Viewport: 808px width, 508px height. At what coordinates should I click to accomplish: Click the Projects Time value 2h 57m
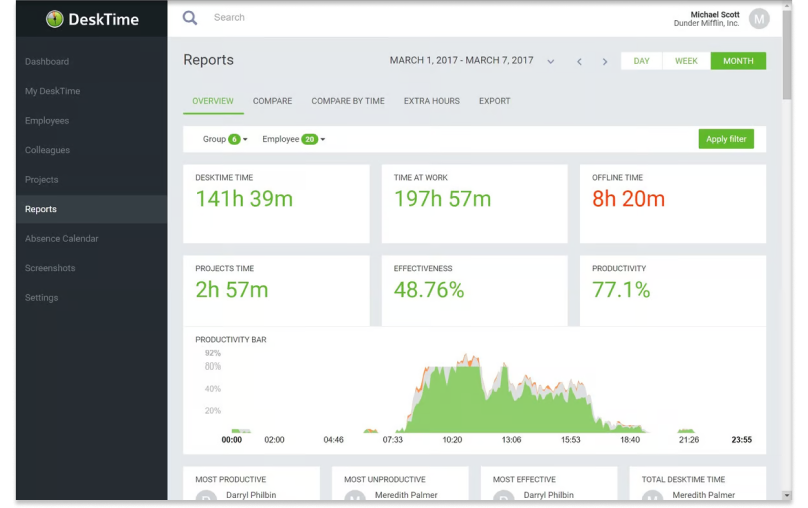pos(232,290)
